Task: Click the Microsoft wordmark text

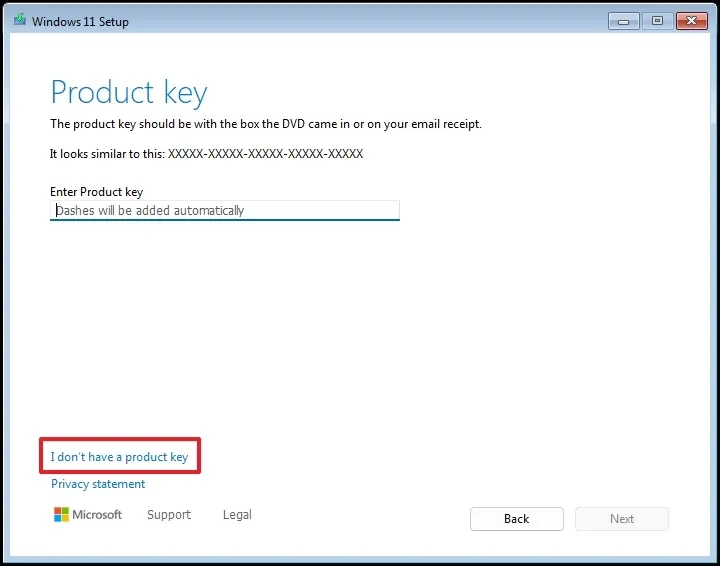Action: 99,515
